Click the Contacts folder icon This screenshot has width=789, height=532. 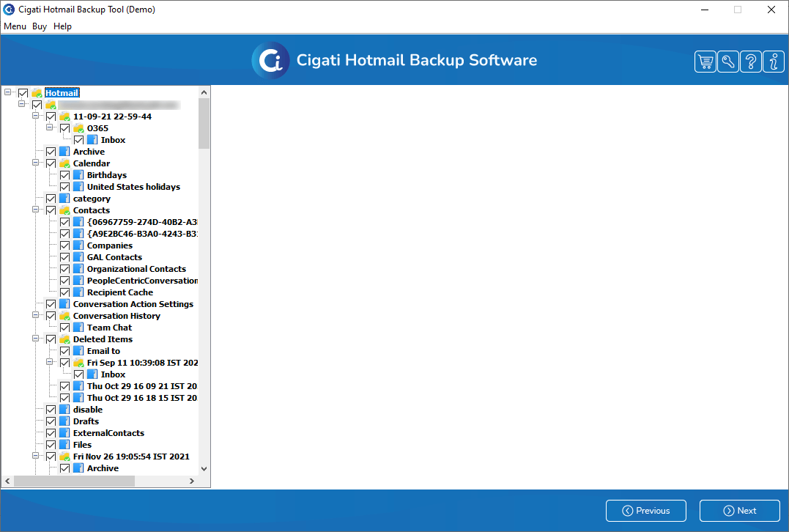[64, 210]
